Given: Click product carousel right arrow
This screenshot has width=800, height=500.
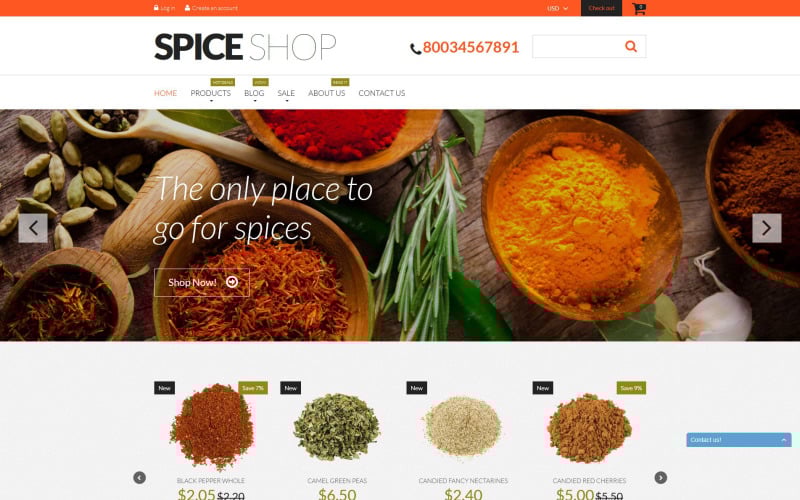Looking at the screenshot, I should (x=661, y=478).
